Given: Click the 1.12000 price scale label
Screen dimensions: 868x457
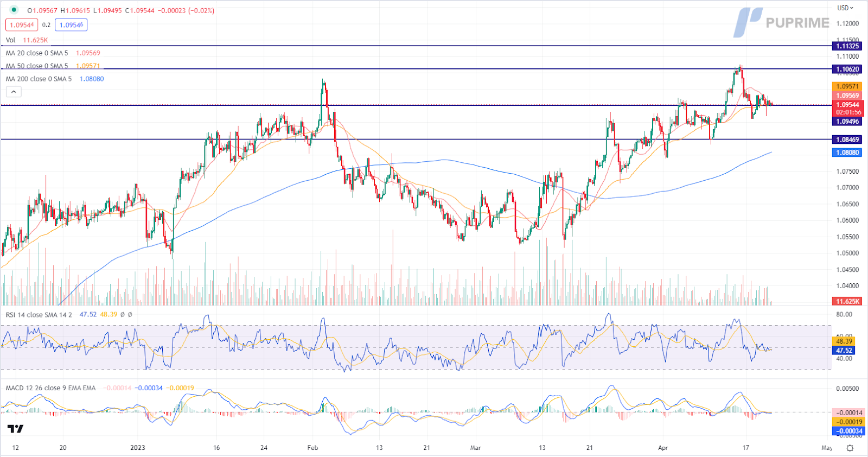Looking at the screenshot, I should pyautogui.click(x=847, y=24).
